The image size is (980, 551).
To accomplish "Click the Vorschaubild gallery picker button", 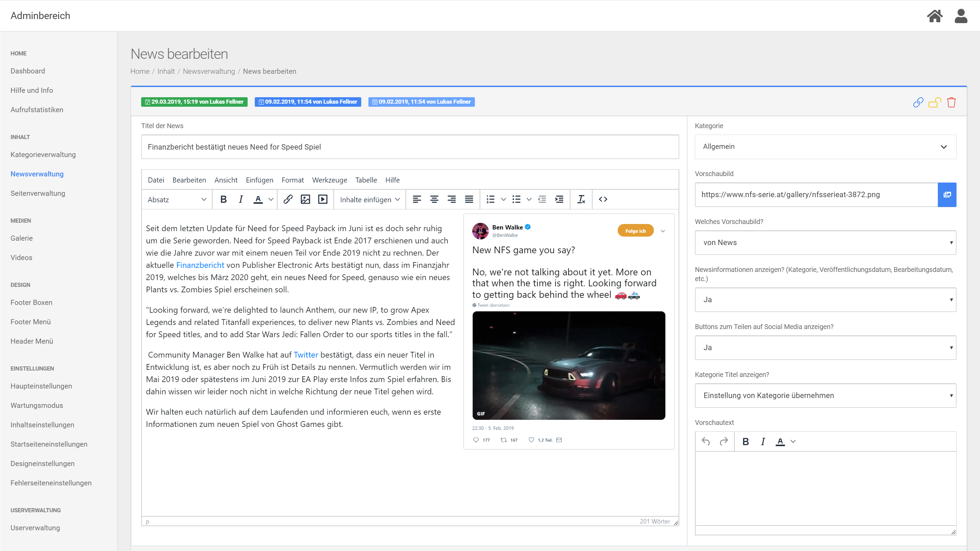I will pyautogui.click(x=947, y=195).
